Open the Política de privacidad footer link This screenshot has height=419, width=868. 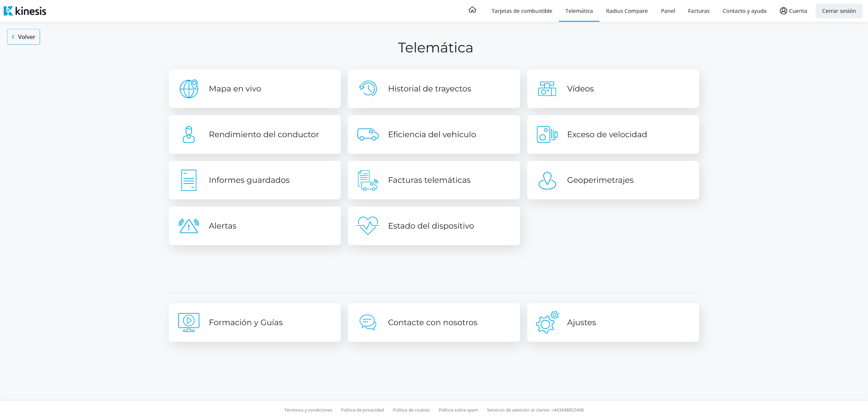pos(362,410)
